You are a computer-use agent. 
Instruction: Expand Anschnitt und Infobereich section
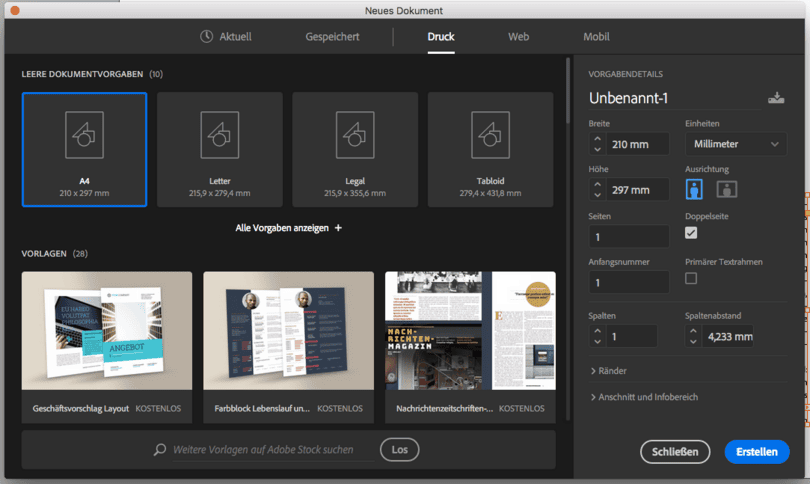(644, 397)
